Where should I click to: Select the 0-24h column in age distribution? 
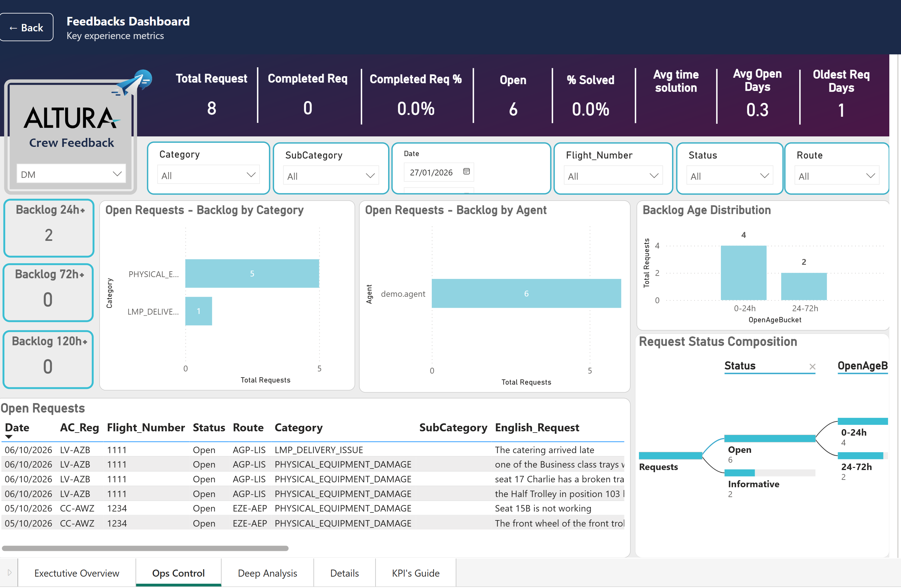coord(744,273)
